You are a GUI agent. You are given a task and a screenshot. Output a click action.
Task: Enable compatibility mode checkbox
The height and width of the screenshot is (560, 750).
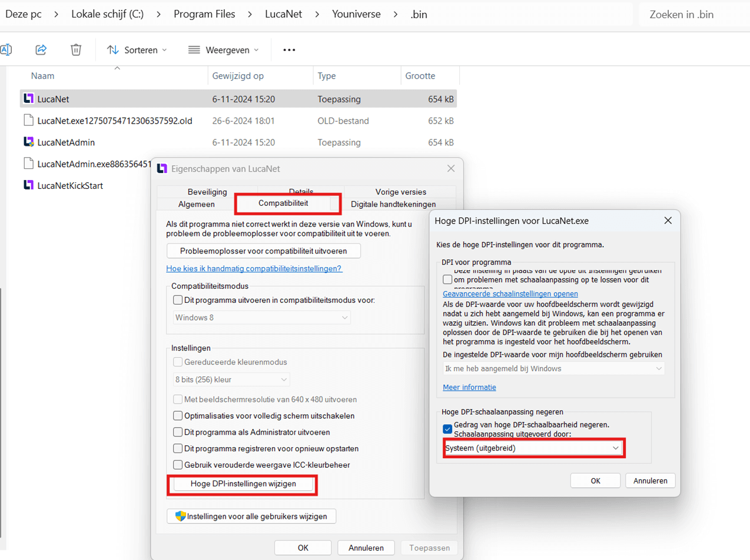pyautogui.click(x=178, y=300)
